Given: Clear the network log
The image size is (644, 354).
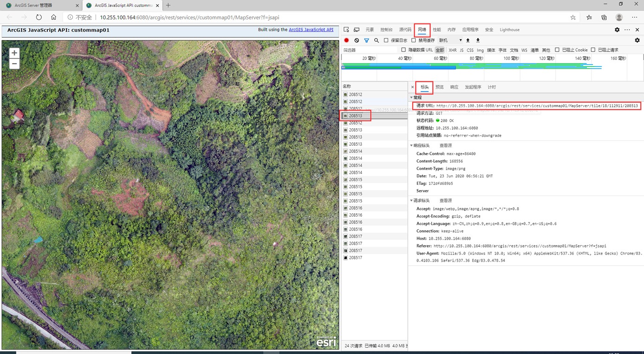Looking at the screenshot, I should [x=357, y=40].
